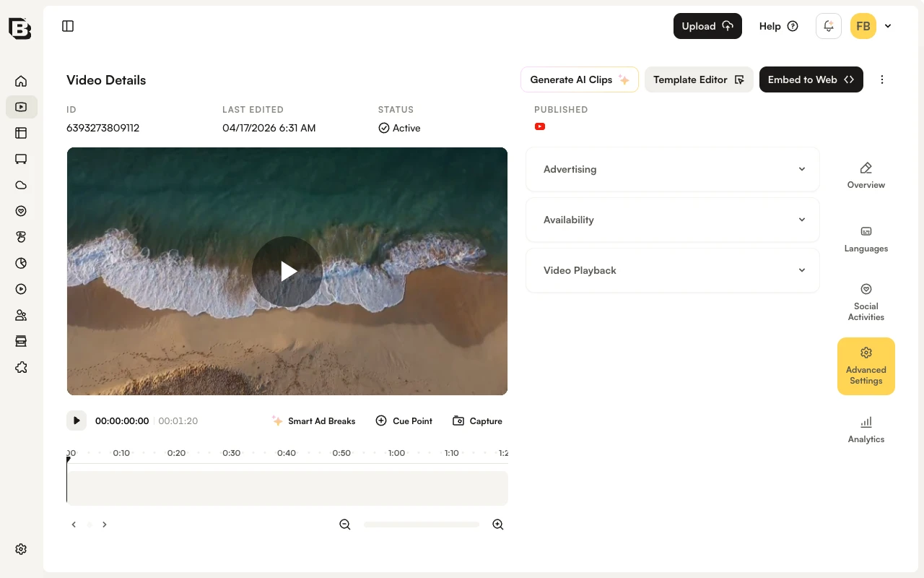Click Embed to Web button
This screenshot has width=924, height=578.
click(811, 79)
